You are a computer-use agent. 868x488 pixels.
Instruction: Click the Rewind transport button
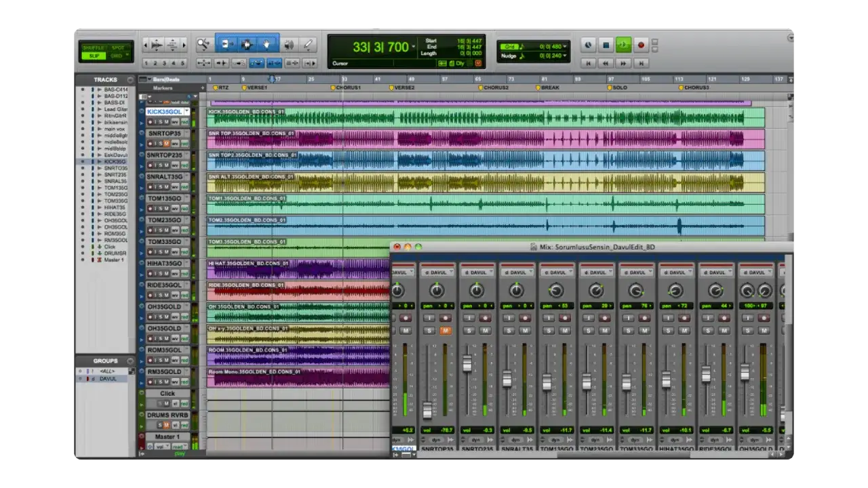click(x=606, y=63)
